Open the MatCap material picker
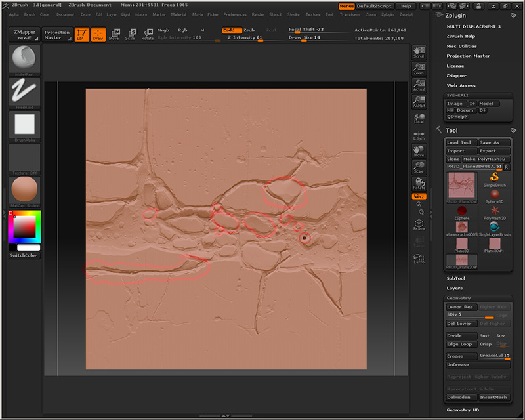The image size is (525, 420). pos(24,192)
